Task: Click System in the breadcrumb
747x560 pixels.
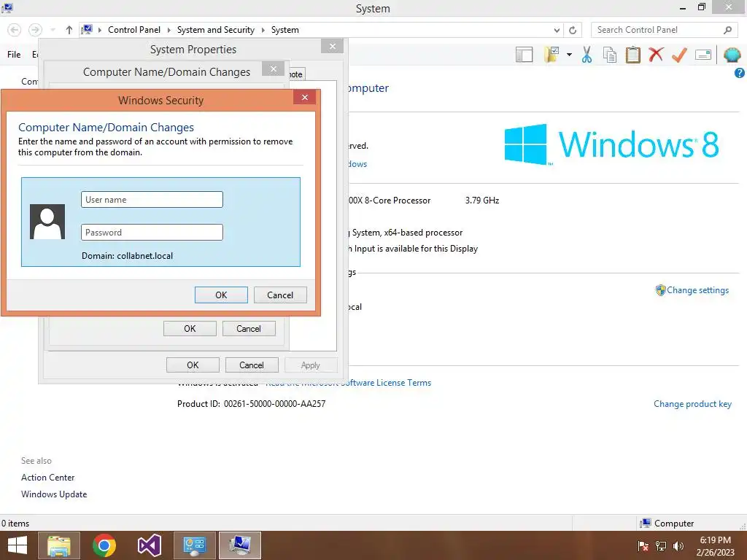Action: point(285,30)
